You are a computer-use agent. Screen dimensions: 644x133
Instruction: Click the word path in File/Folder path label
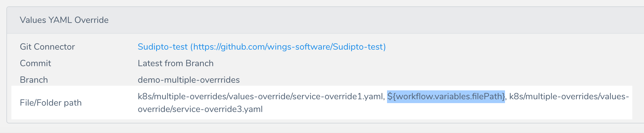pos(73,103)
